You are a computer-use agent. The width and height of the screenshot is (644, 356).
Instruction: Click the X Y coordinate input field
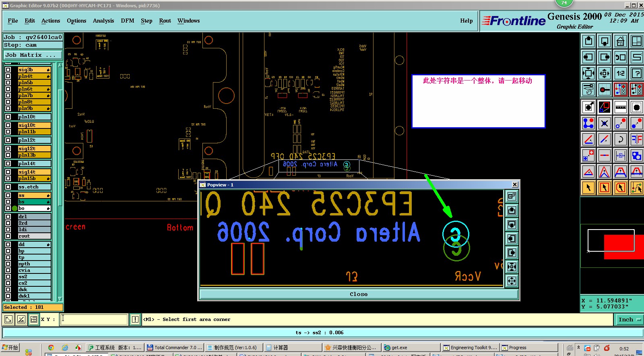coord(94,319)
